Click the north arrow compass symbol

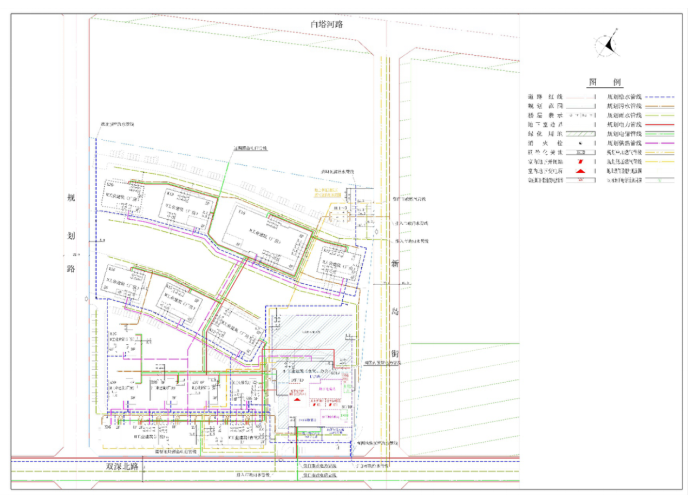click(608, 43)
